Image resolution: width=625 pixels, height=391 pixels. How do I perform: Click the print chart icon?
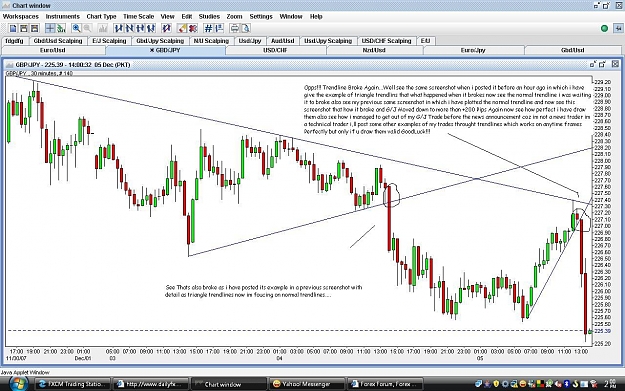click(x=234, y=28)
